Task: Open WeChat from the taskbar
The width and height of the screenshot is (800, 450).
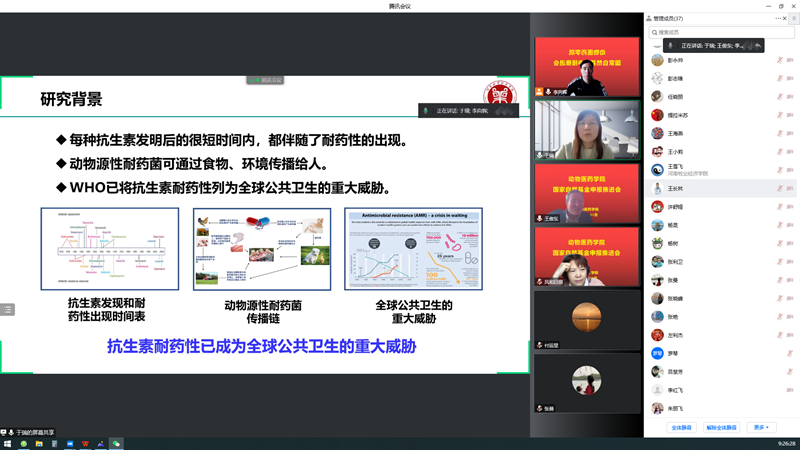Action: coord(116,443)
